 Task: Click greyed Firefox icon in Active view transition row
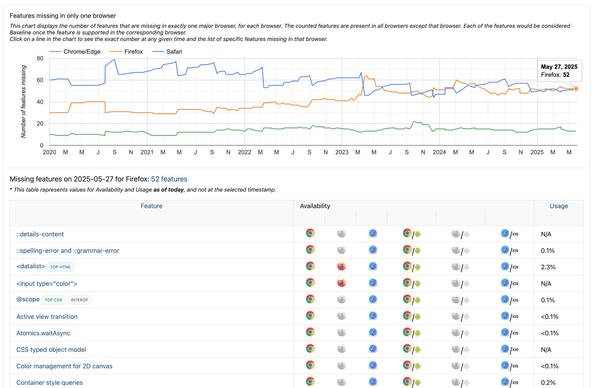coord(341,316)
